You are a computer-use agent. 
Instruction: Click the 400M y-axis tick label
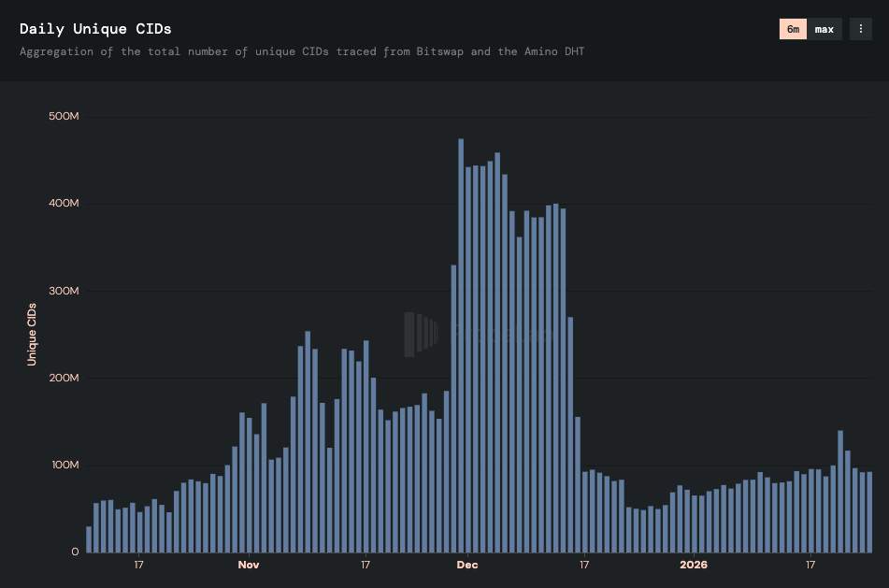63,204
